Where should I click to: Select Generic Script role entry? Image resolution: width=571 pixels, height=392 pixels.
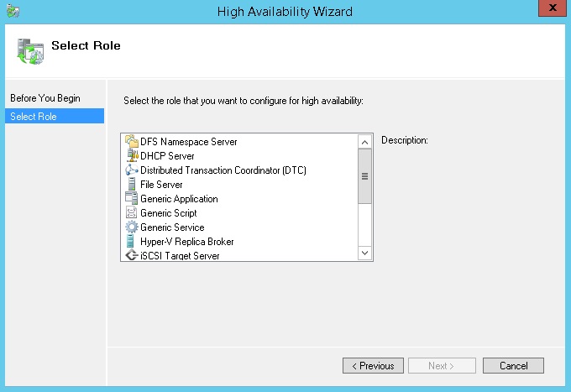169,213
